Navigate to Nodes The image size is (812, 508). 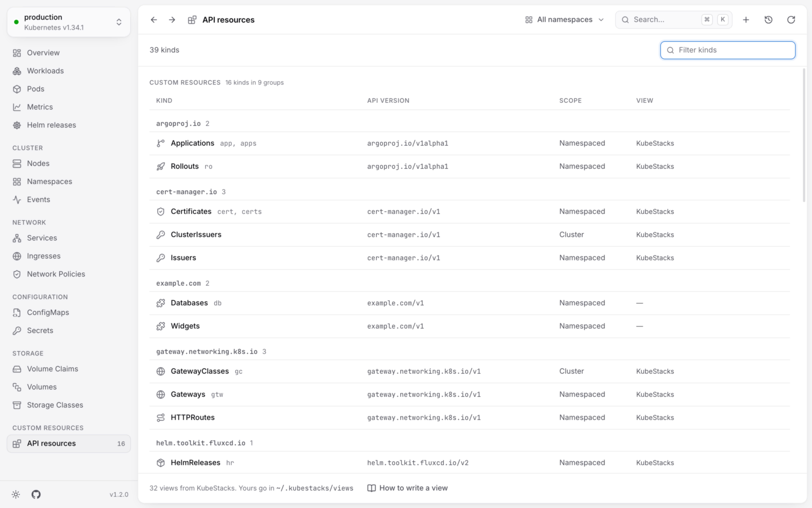69,164
